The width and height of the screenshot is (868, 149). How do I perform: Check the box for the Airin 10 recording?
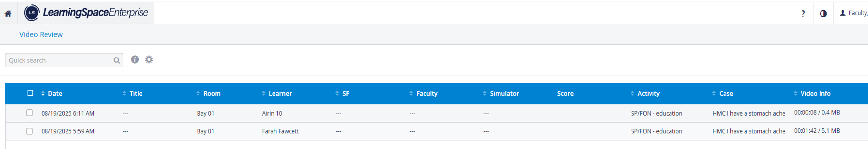30,113
